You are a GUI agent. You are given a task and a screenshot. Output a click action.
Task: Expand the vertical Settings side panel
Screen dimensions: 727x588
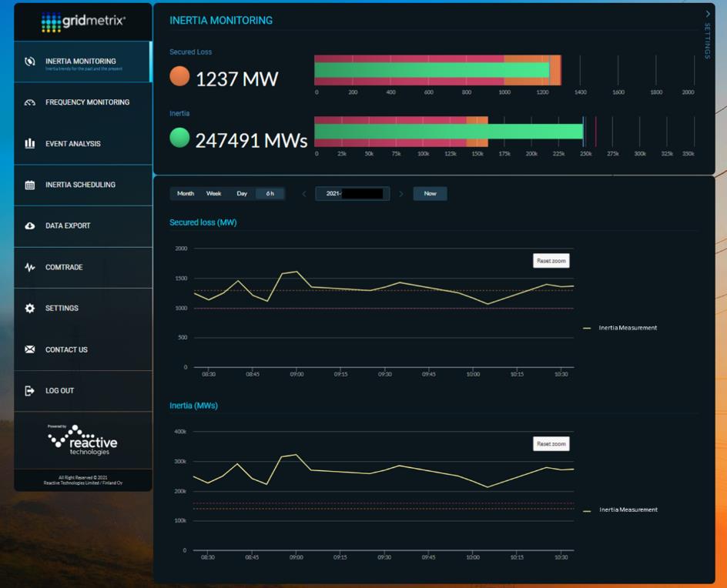(708, 35)
